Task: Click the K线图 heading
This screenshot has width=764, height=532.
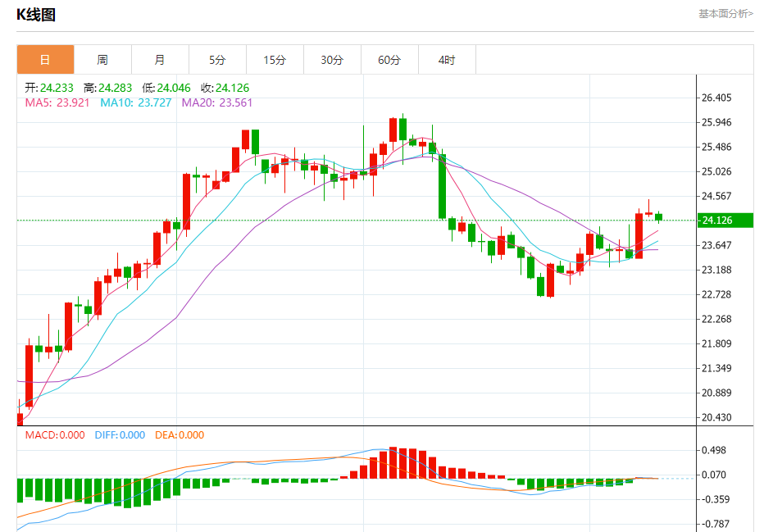Action: click(x=36, y=15)
